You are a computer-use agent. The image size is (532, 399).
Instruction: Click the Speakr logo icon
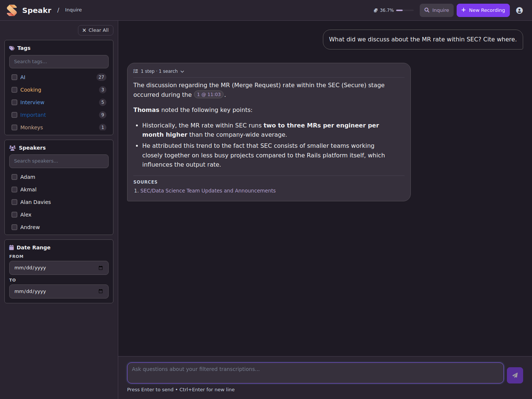point(12,10)
